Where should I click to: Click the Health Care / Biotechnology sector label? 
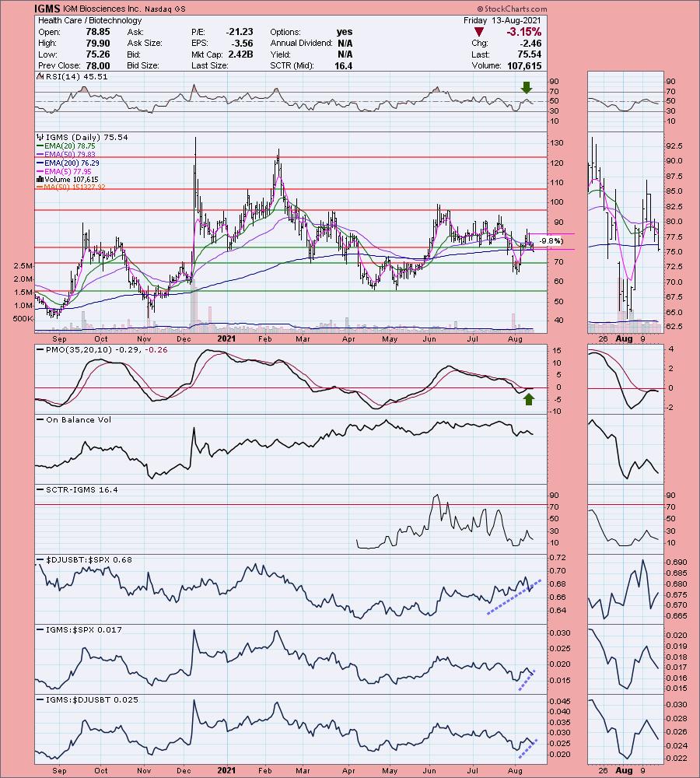point(89,20)
